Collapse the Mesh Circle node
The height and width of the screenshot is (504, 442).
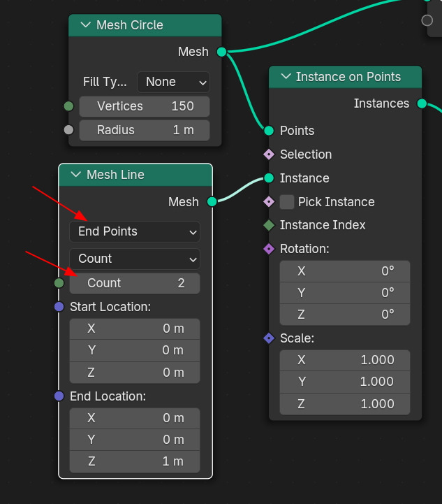[x=85, y=24]
